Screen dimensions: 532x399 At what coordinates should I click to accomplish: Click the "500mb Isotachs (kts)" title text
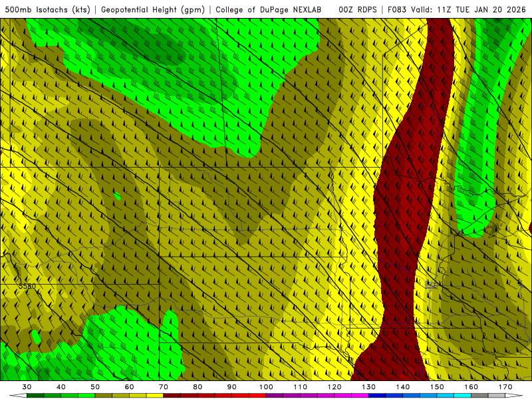[47, 10]
